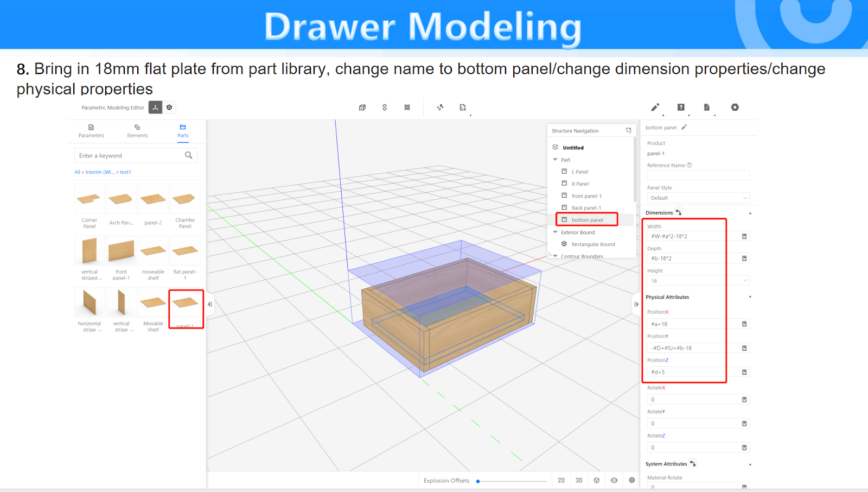Click the formula icon beside PositionX field
This screenshot has height=492, width=868.
[x=744, y=324]
